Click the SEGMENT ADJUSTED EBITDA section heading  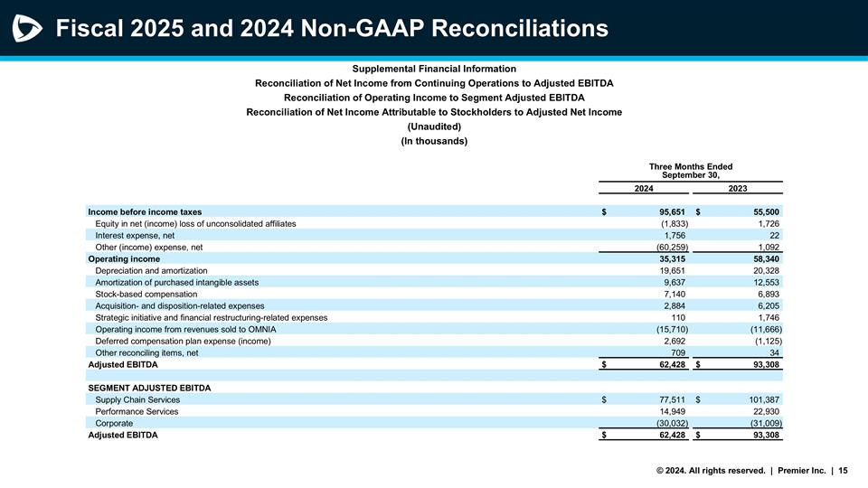tap(149, 388)
